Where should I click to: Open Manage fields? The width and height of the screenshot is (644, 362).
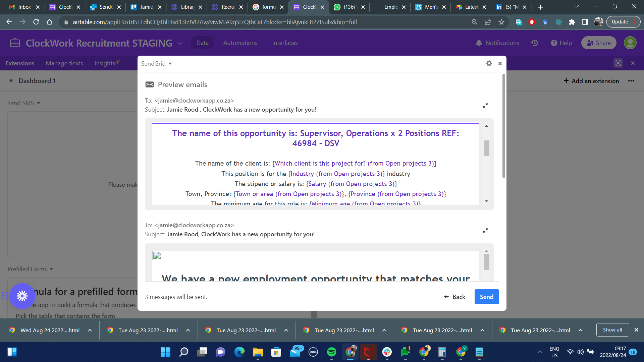click(64, 63)
